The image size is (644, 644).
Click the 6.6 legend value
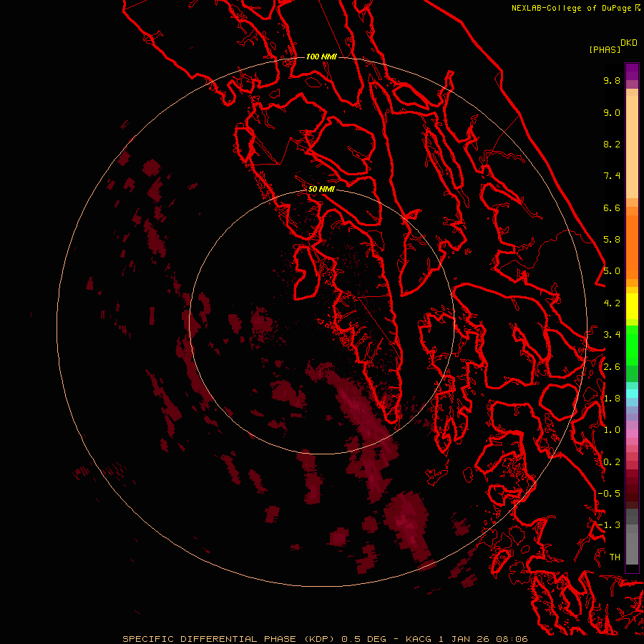tap(612, 208)
